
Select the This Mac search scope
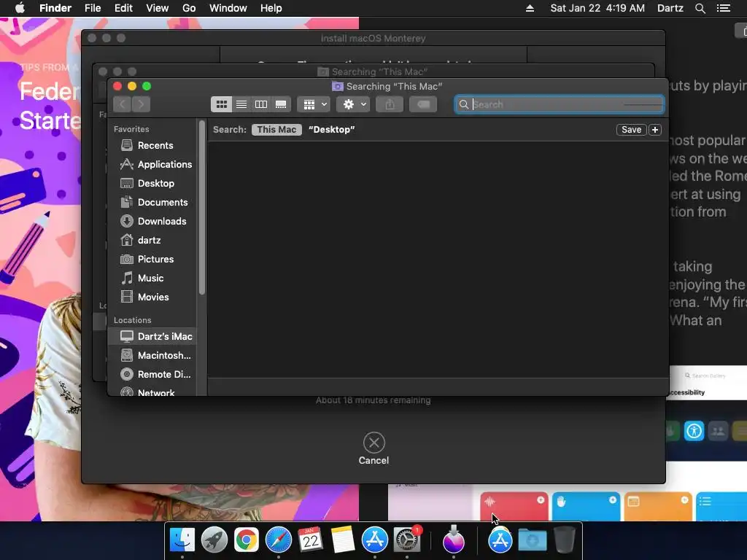tap(276, 130)
